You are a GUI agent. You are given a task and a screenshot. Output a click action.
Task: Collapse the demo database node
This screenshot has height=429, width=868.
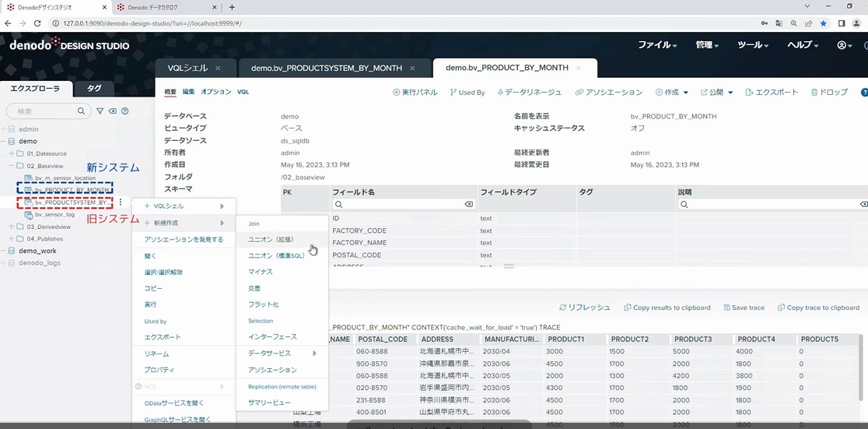[x=3, y=142]
